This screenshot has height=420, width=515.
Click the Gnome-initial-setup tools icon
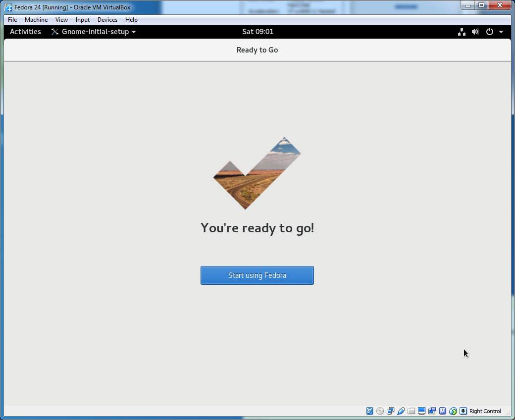(55, 32)
